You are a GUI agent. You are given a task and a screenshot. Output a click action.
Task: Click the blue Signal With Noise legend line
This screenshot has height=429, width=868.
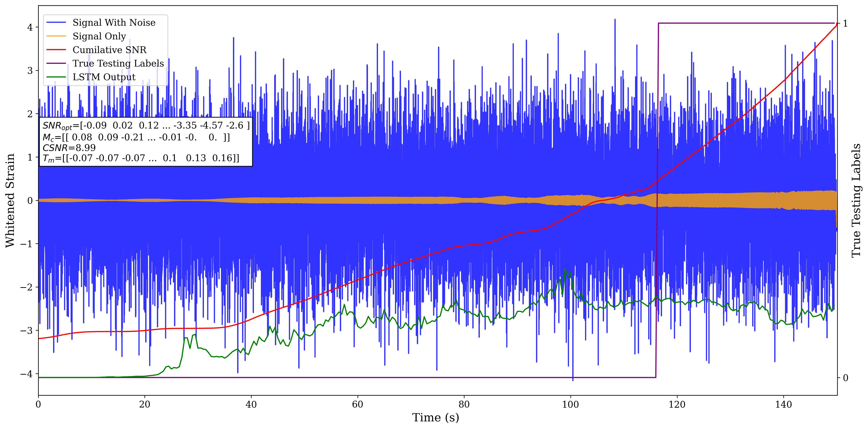56,23
